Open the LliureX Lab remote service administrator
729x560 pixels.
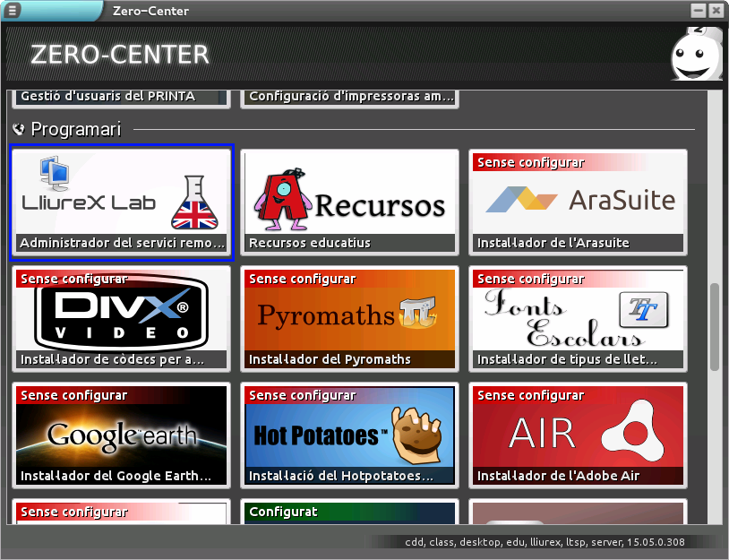pos(121,202)
